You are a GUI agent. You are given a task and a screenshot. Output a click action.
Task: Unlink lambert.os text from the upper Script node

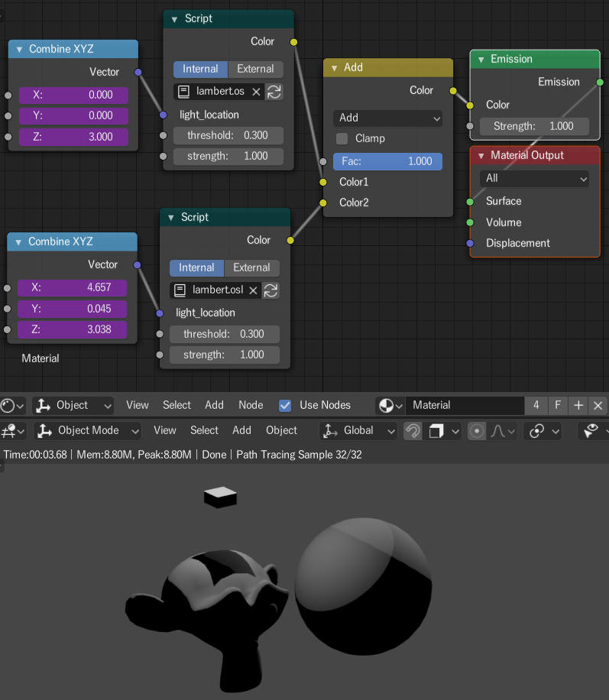pyautogui.click(x=256, y=92)
